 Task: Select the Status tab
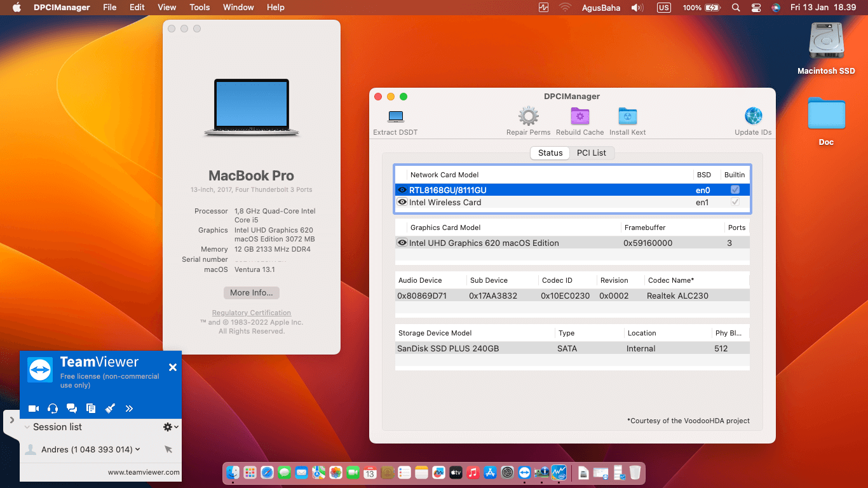pyautogui.click(x=550, y=152)
